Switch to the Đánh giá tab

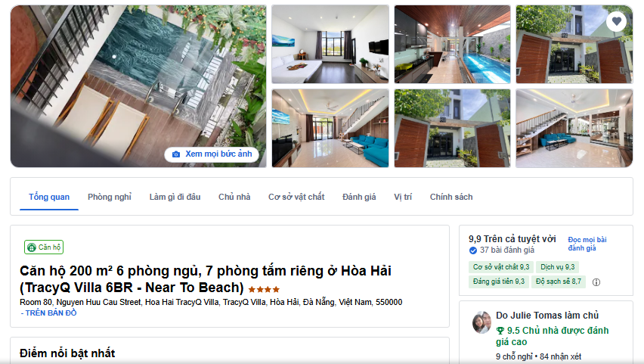[x=359, y=197]
